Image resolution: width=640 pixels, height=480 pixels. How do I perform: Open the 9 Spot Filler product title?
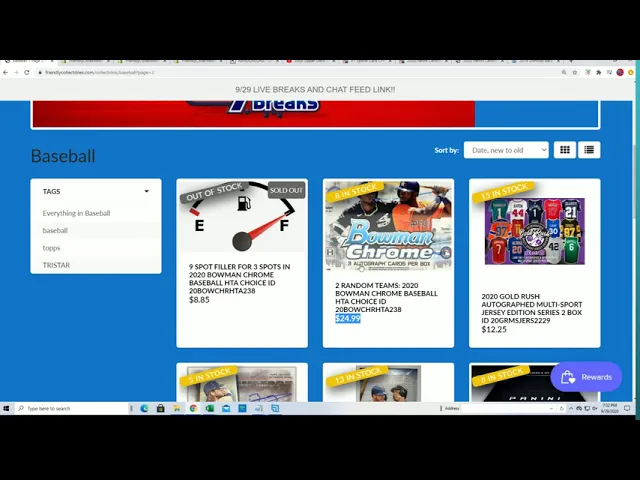pyautogui.click(x=240, y=279)
